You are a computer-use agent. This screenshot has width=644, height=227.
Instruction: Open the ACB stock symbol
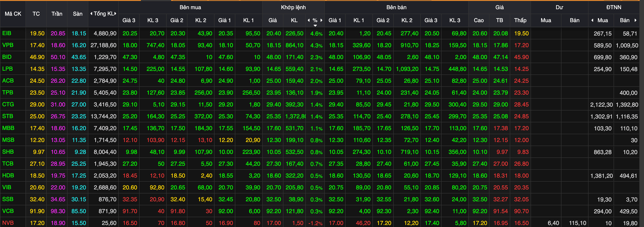pyautogui.click(x=8, y=81)
